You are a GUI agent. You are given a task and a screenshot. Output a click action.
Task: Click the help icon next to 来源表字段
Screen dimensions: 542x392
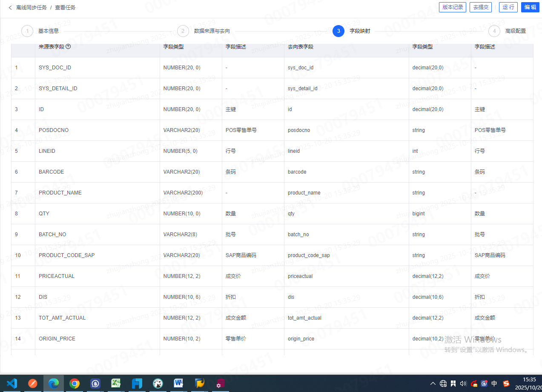pyautogui.click(x=68, y=47)
